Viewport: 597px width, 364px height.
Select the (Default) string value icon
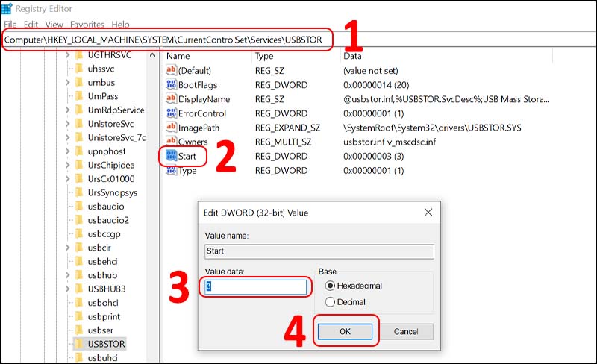172,70
